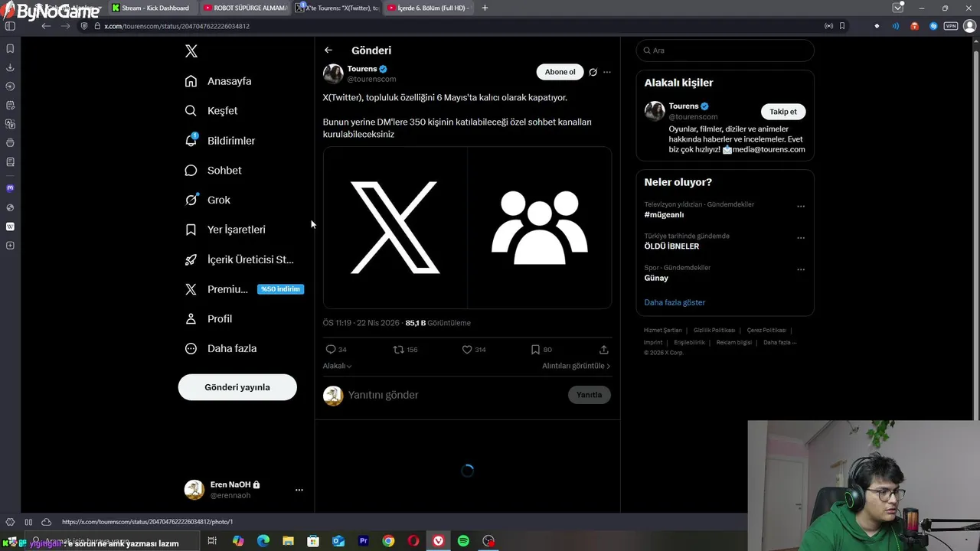Switch to Stream - Kick Dashboard tab
This screenshot has width=980, height=551.
coord(152,8)
